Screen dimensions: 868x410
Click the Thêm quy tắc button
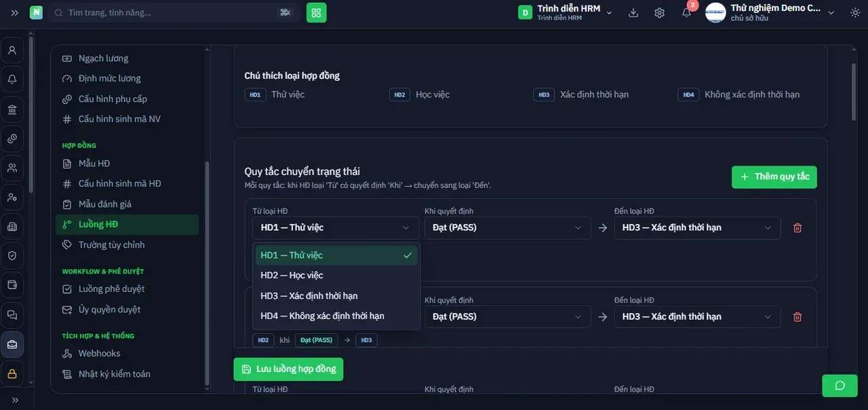pyautogui.click(x=774, y=177)
